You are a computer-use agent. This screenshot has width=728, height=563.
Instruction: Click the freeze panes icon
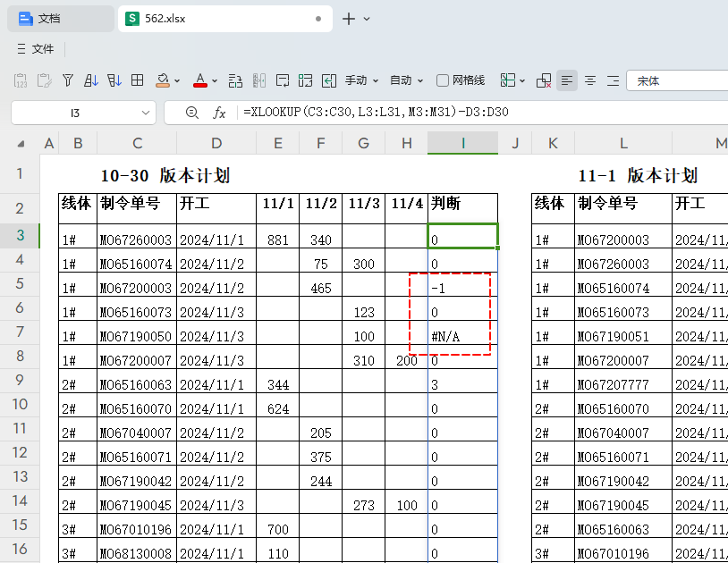coord(508,80)
